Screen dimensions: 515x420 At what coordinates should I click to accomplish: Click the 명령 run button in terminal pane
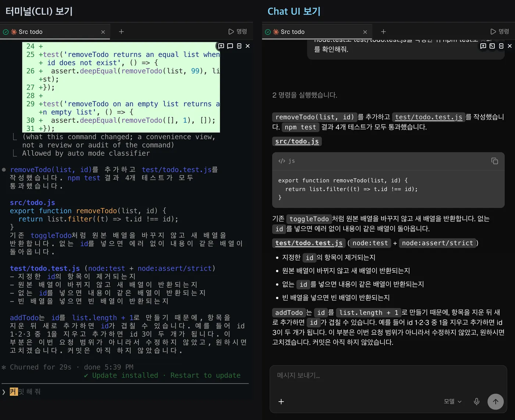(238, 32)
